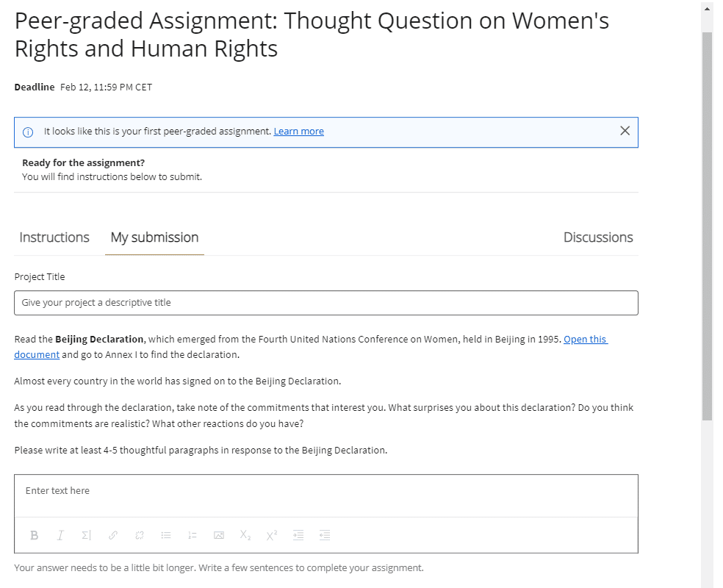
Task: Click the Project Title input field
Action: point(325,303)
